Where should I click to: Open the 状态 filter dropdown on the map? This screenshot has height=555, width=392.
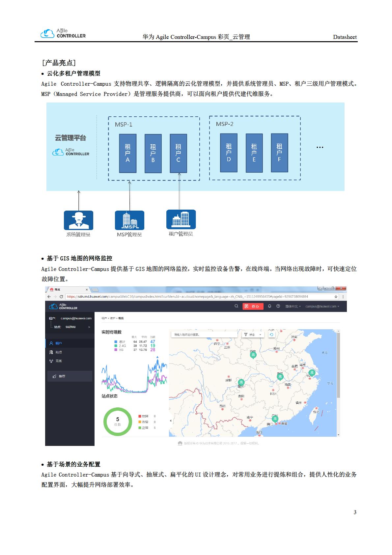[253, 335]
